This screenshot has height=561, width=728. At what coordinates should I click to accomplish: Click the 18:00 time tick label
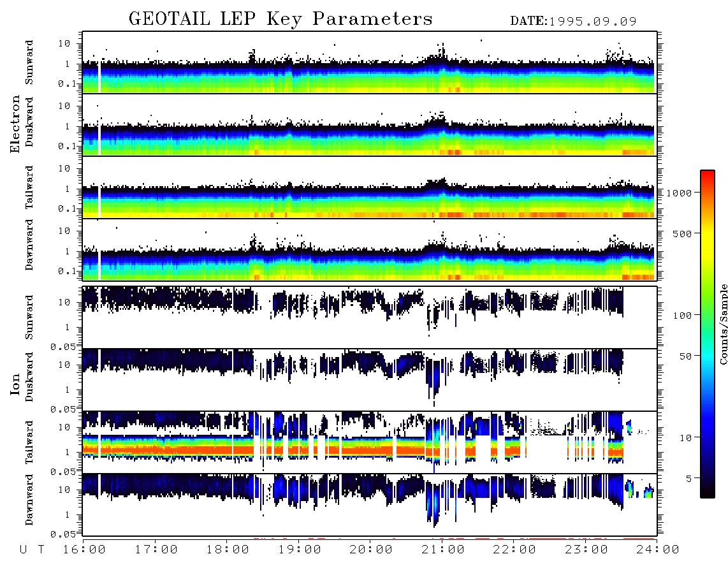click(228, 550)
